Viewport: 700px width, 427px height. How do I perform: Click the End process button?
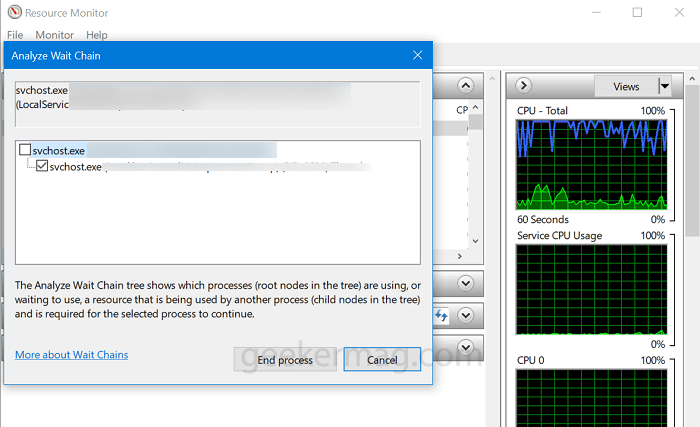(x=285, y=360)
